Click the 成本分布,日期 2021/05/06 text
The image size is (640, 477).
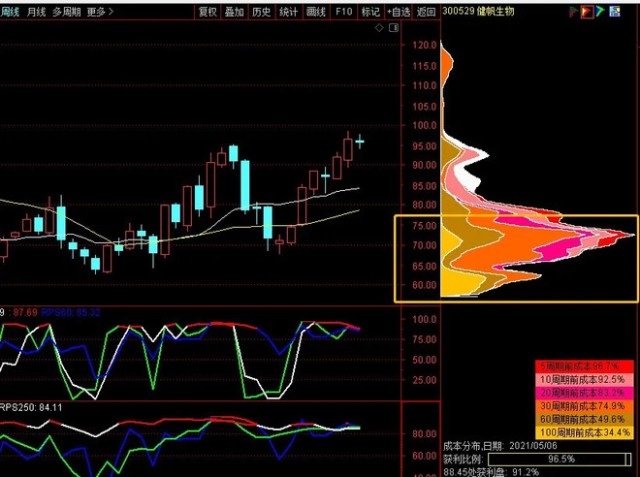click(500, 446)
